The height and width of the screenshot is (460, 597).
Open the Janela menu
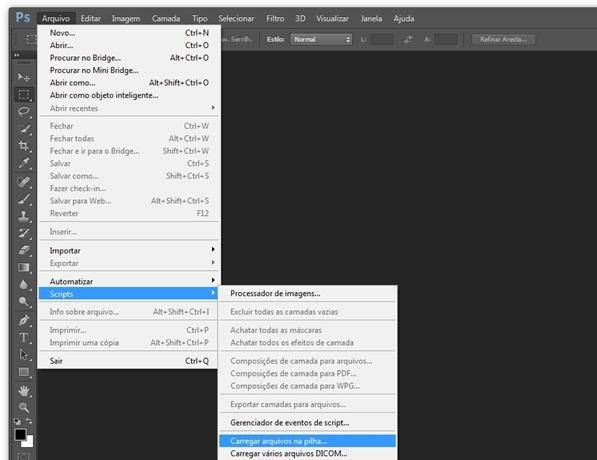point(372,18)
